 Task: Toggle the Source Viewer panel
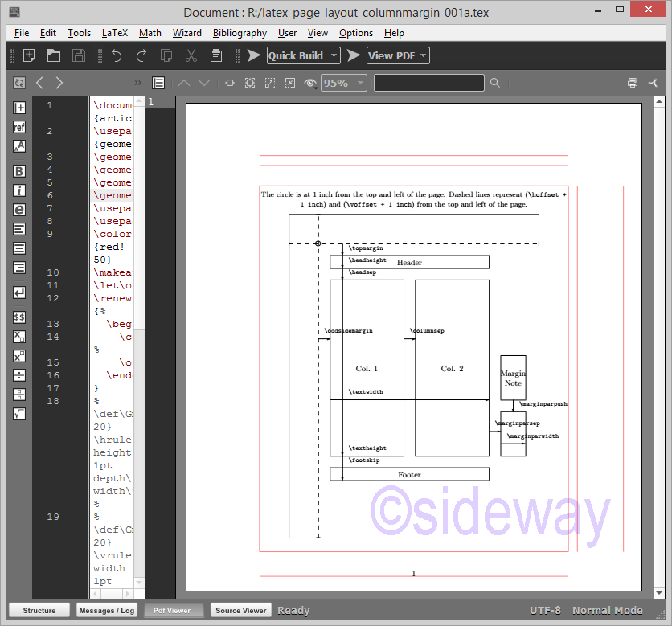click(240, 610)
